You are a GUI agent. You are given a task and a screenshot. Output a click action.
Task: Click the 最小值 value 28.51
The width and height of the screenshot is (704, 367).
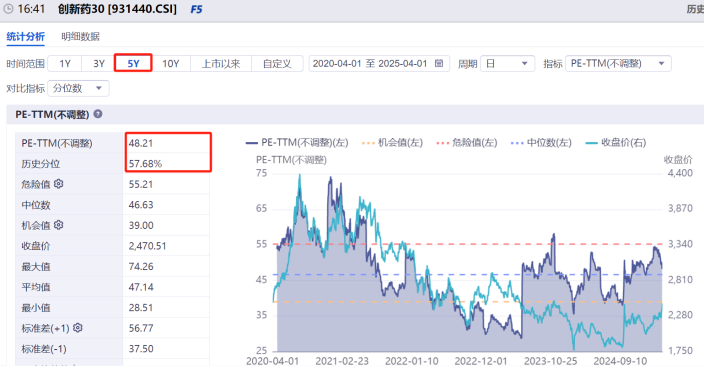141,308
